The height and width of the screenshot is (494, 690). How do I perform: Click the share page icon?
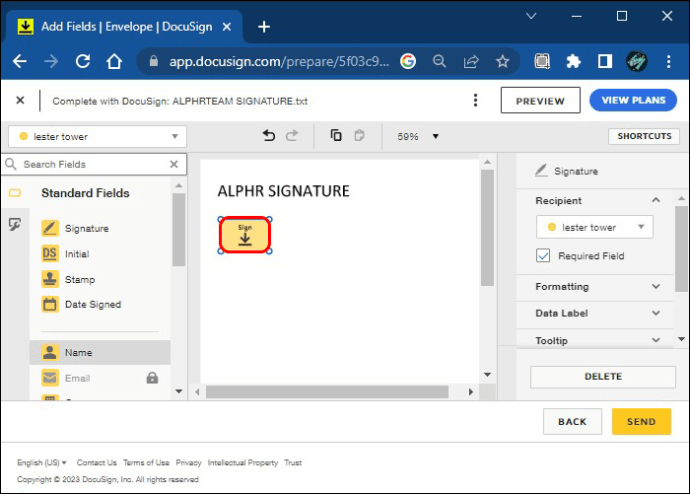(x=471, y=61)
